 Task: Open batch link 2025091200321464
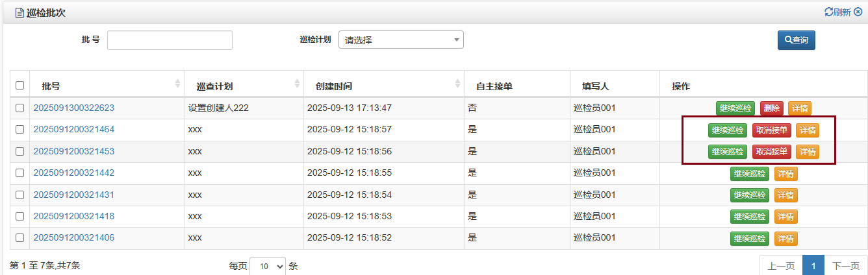[73, 129]
